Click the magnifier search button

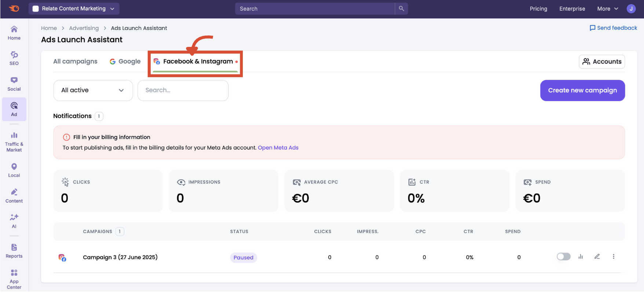point(401,8)
